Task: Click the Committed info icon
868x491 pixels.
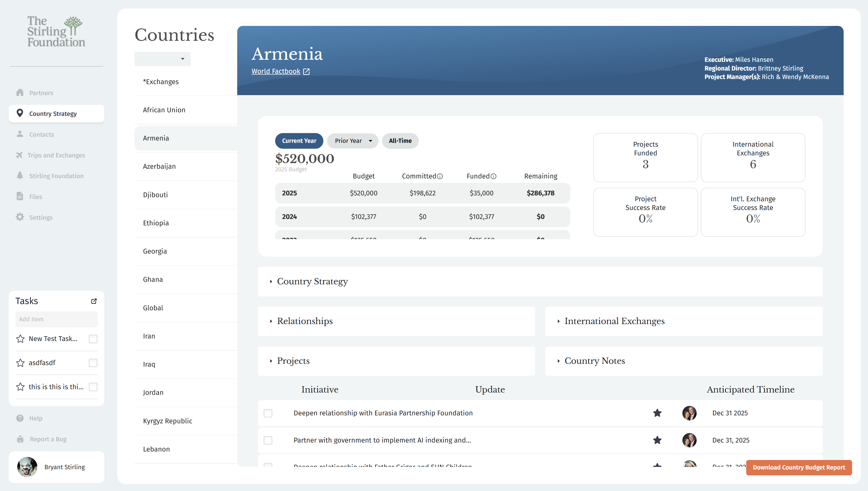Action: coord(440,176)
